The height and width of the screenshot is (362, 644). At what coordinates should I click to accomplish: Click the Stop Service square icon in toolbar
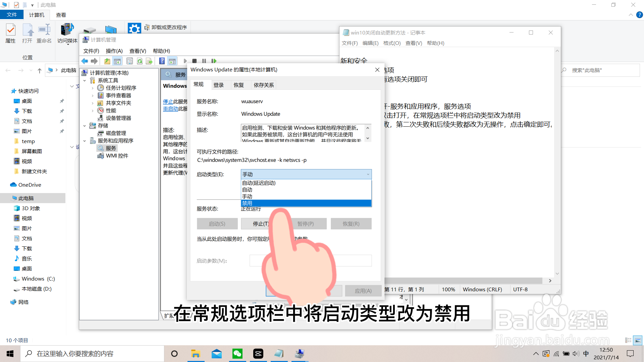pyautogui.click(x=195, y=61)
